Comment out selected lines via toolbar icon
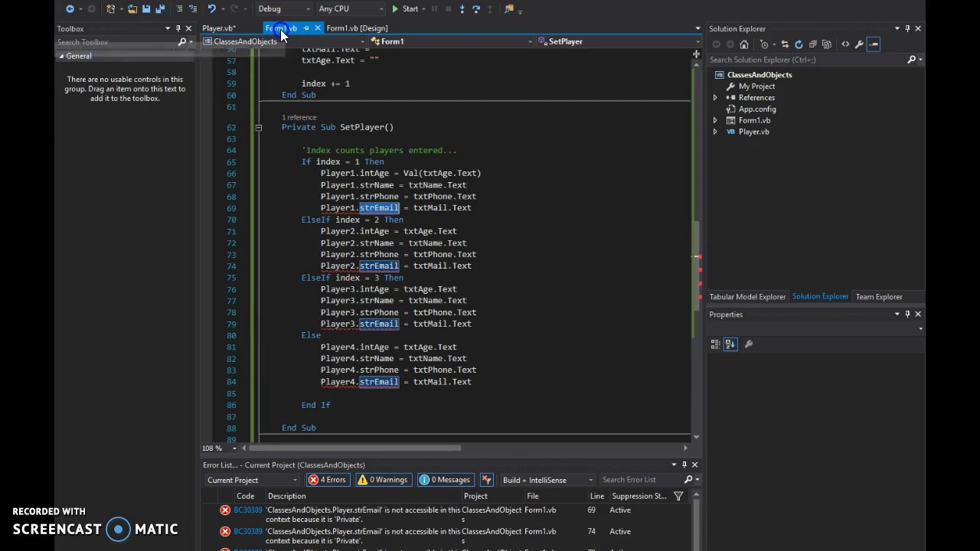The height and width of the screenshot is (551, 980). 179,9
